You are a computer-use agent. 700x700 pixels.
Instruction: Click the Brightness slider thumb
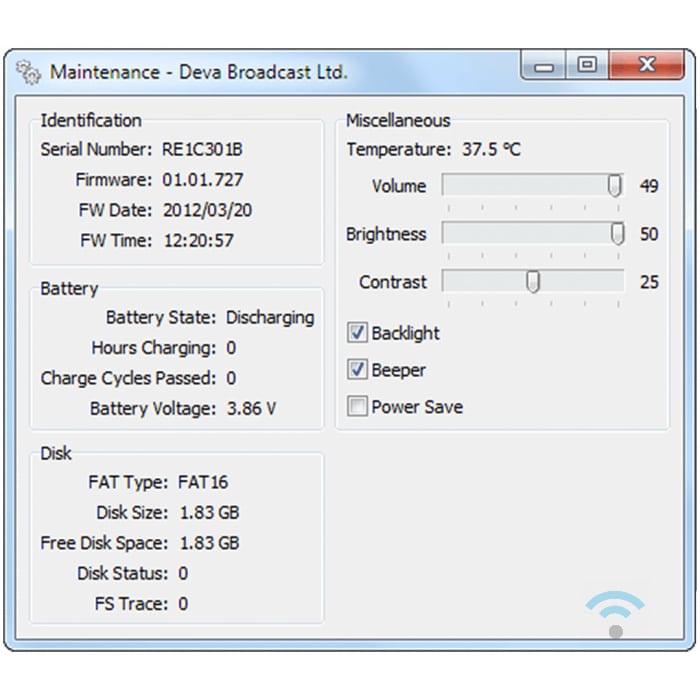point(617,233)
